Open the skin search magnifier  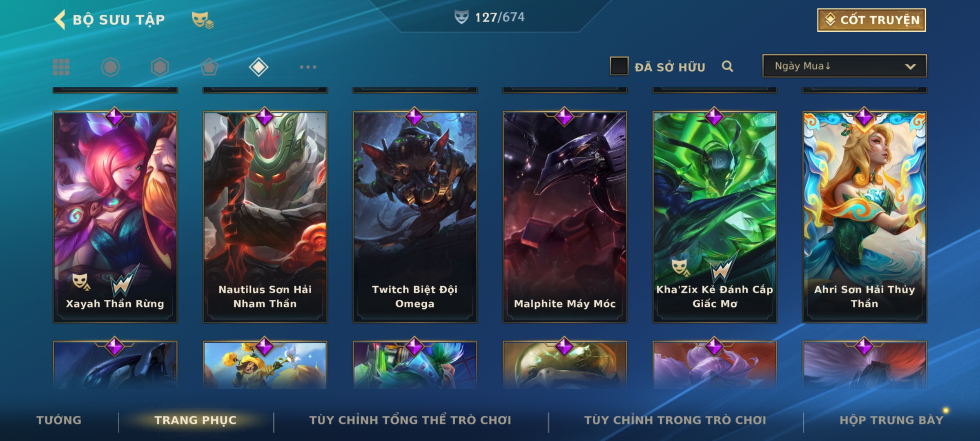point(727,66)
